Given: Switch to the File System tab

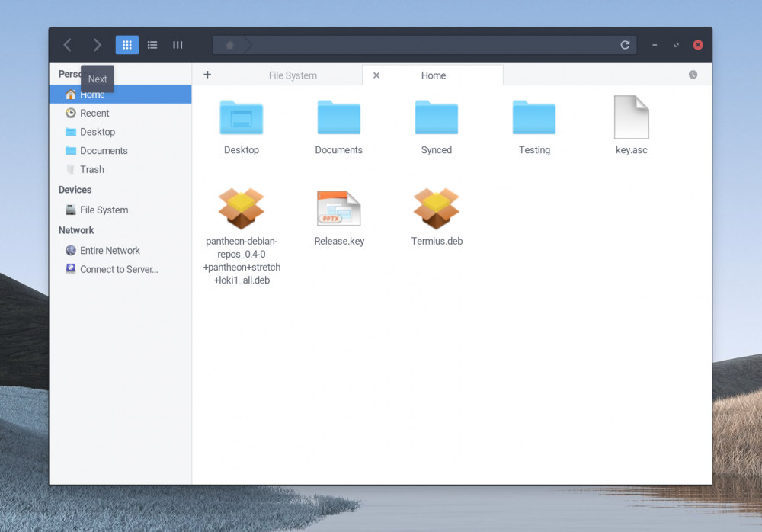Looking at the screenshot, I should click(293, 75).
